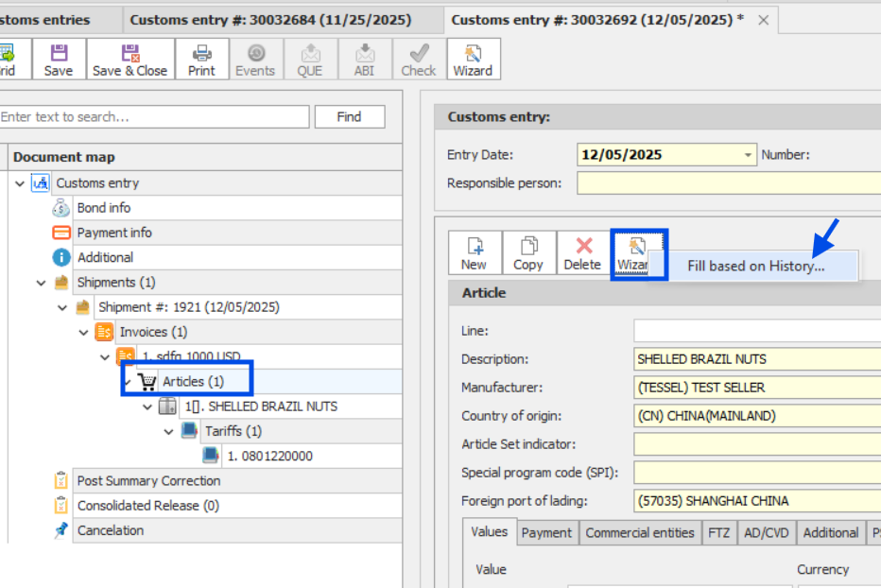Screen dimensions: 881x588
Task: Open the AD/CVD tab
Action: point(766,532)
